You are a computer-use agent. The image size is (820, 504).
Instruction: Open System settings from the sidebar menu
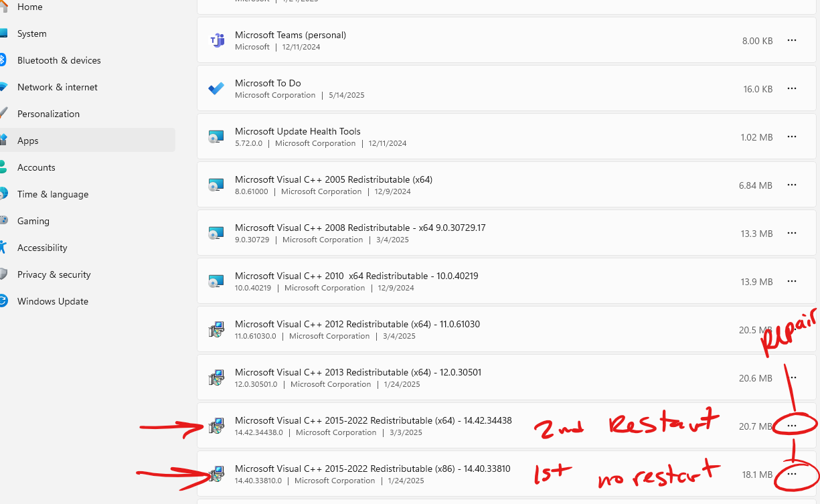[x=32, y=33]
